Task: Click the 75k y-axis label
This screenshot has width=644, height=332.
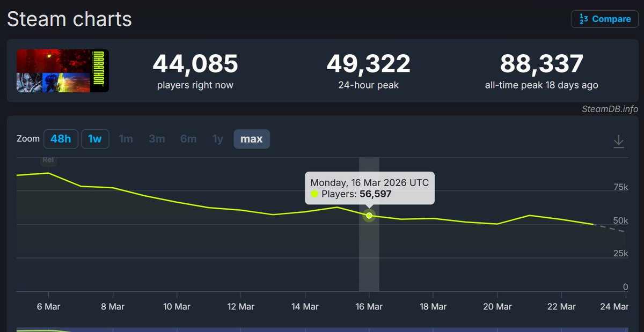Action: click(x=620, y=187)
